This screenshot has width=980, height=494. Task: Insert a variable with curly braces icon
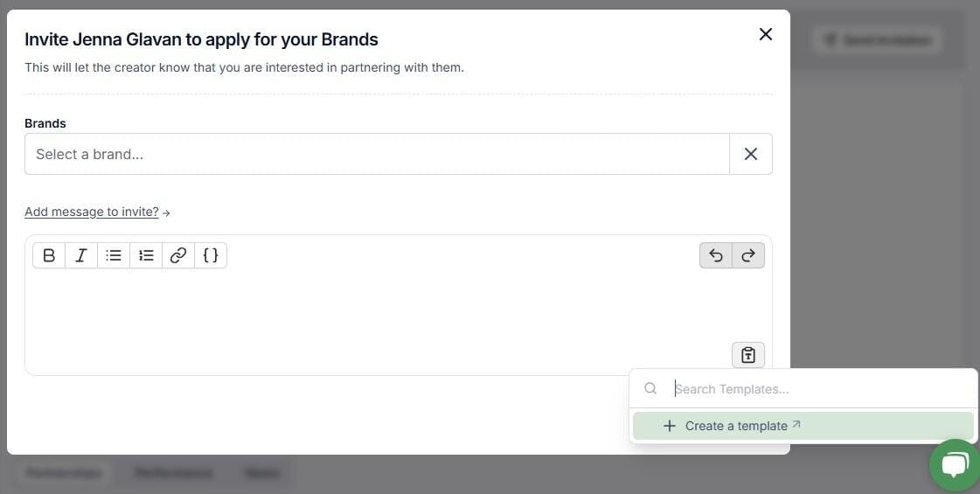(212, 255)
